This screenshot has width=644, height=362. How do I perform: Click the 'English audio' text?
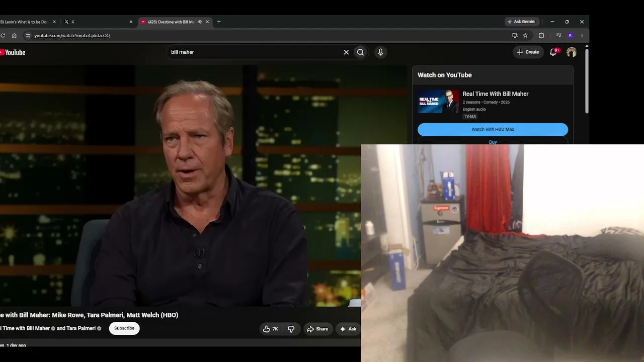[474, 110]
